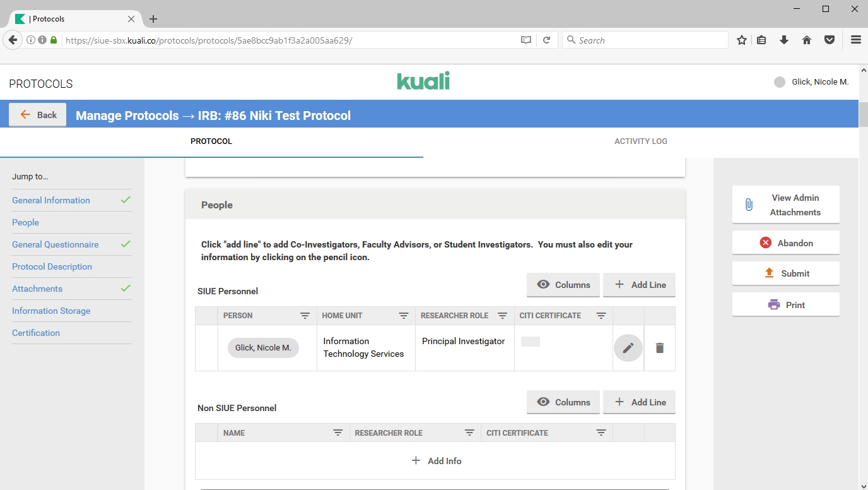
Task: Delete the Glick, Nicole M. row with trash icon
Action: click(x=659, y=348)
